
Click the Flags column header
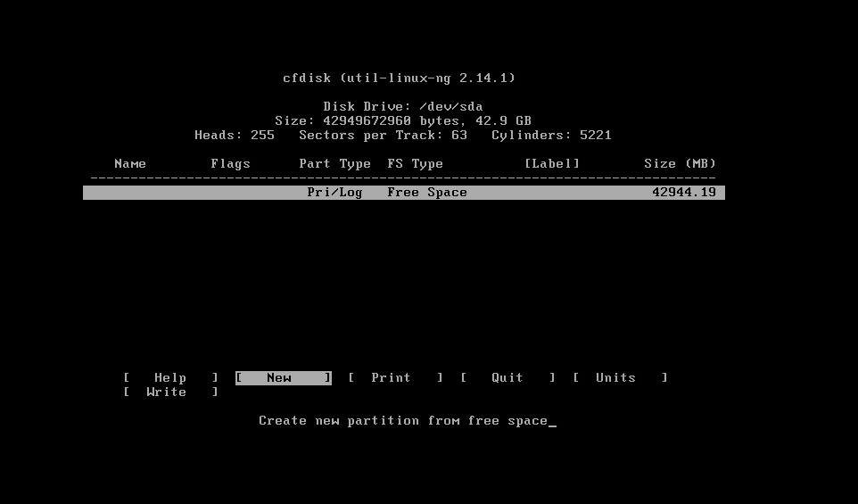pos(230,163)
